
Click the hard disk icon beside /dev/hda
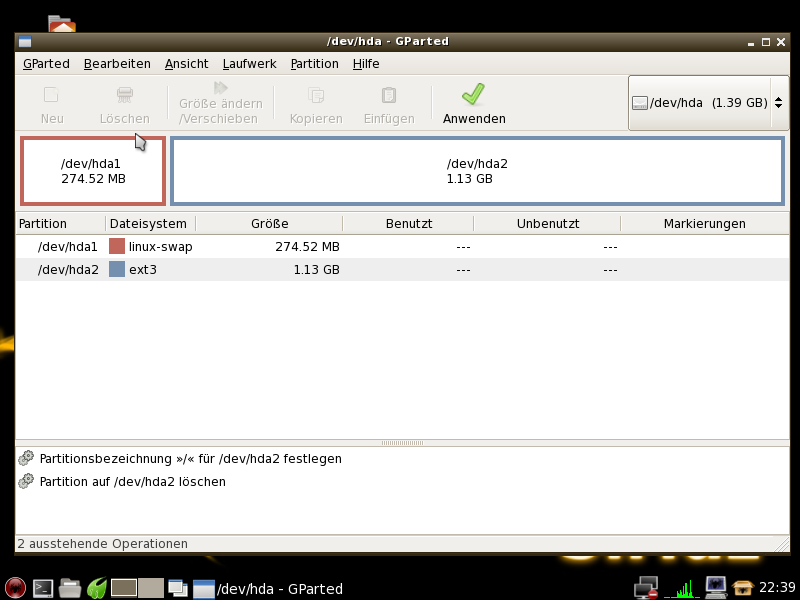[x=640, y=103]
